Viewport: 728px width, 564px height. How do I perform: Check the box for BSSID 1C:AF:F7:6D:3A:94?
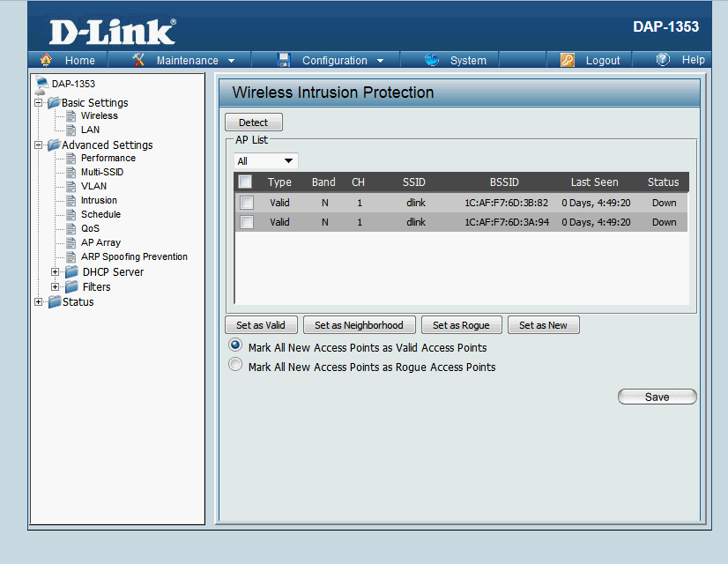tap(247, 222)
